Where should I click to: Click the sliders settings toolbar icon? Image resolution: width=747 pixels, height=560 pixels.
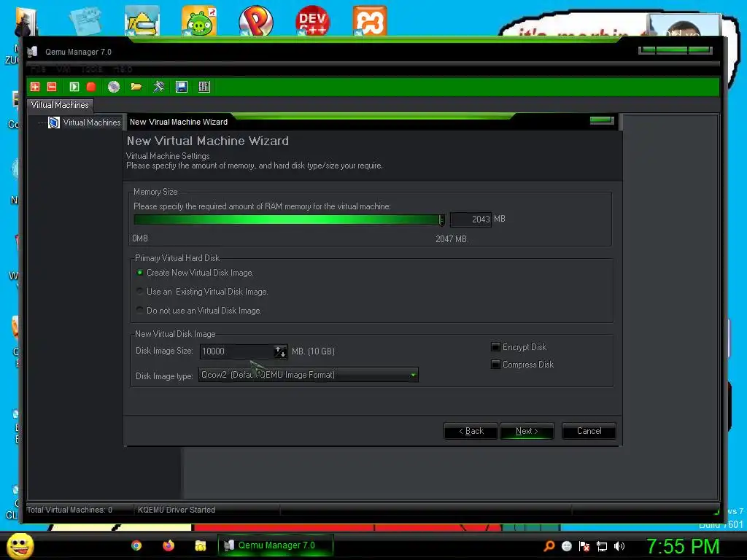[204, 87]
